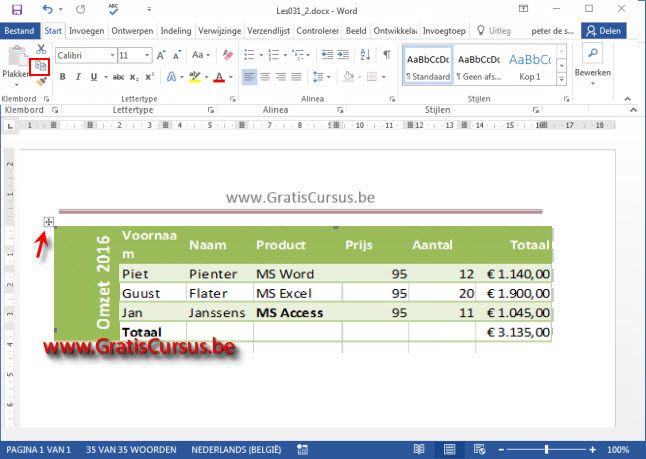
Task: Click the Redo/Repeat arrow icon
Action: [x=81, y=9]
